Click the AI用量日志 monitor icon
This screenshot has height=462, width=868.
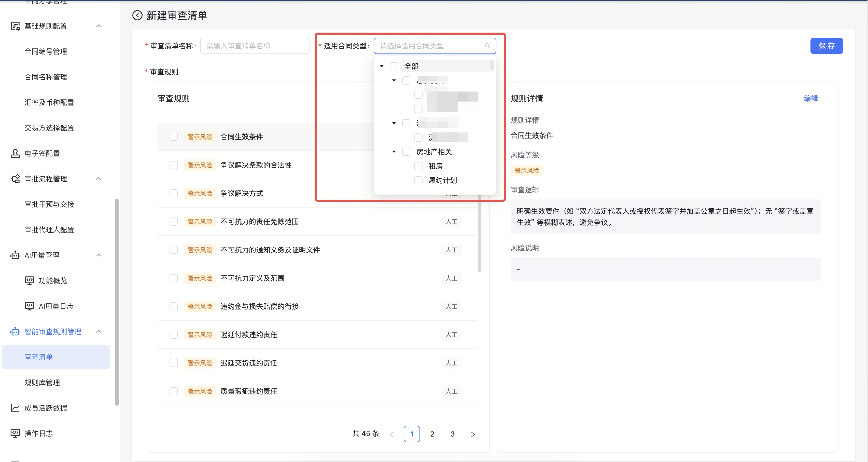click(x=29, y=306)
